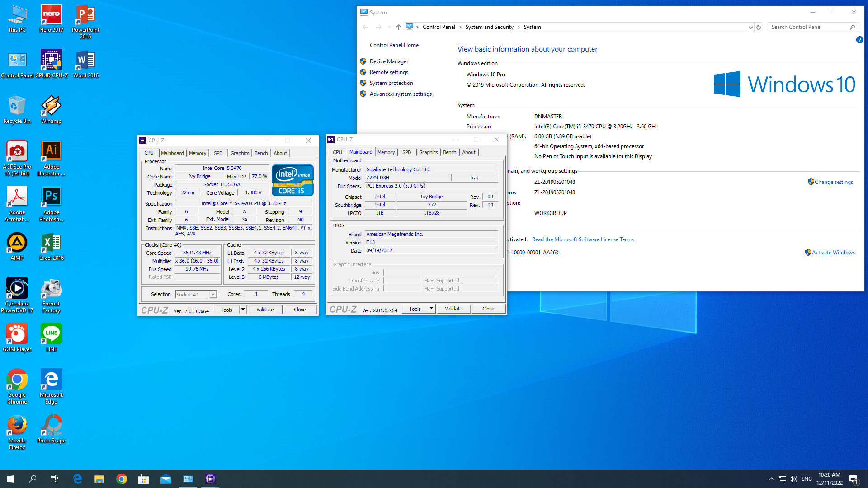Image resolution: width=868 pixels, height=488 pixels.
Task: Open Advanced system settings link
Action: [401, 94]
